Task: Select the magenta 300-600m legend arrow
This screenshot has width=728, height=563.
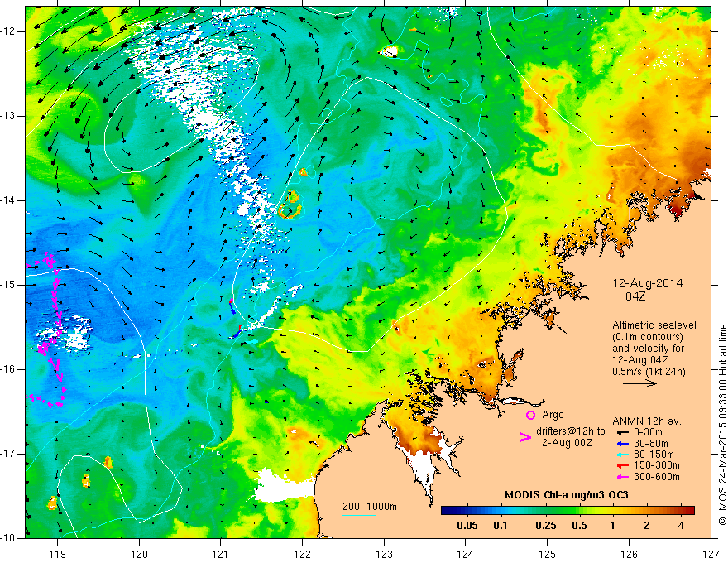Action: [x=622, y=477]
